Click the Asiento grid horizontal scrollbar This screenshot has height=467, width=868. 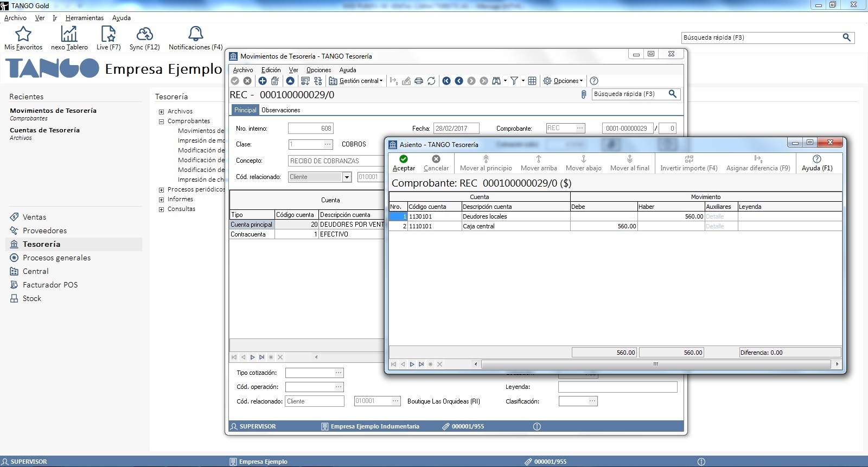[655, 364]
